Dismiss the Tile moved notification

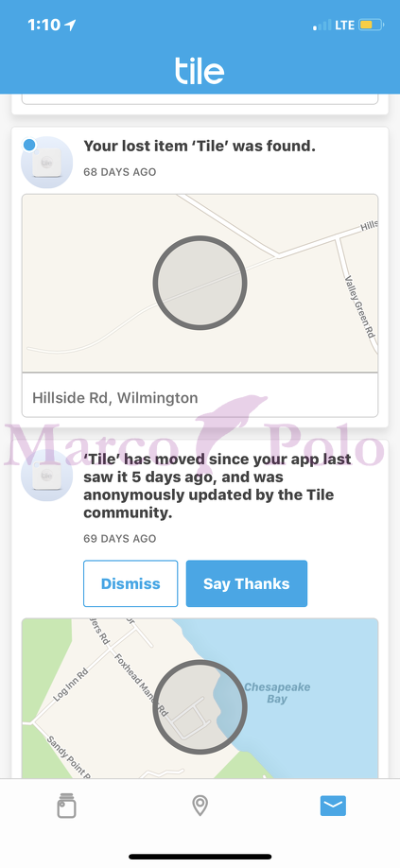tap(130, 583)
